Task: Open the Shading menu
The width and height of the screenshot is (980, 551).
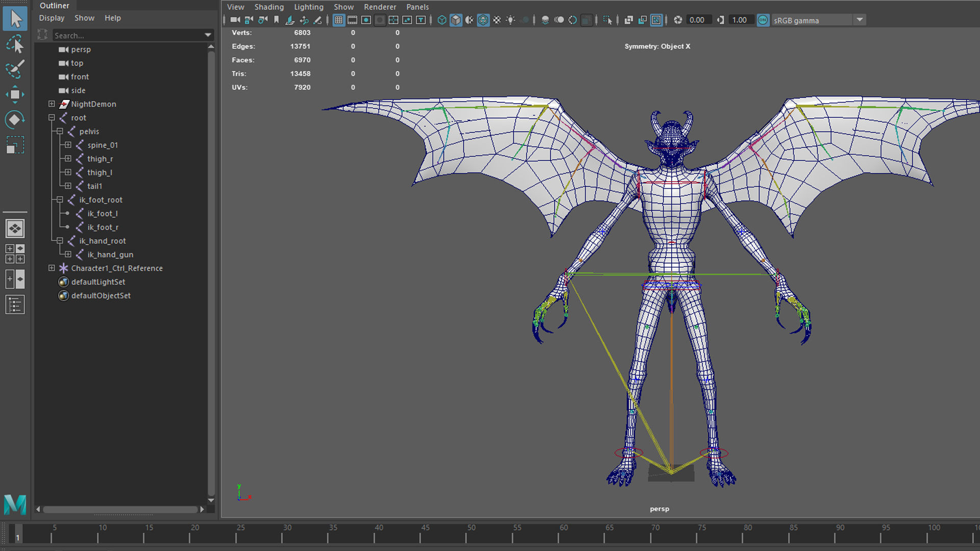Action: pyautogui.click(x=269, y=7)
